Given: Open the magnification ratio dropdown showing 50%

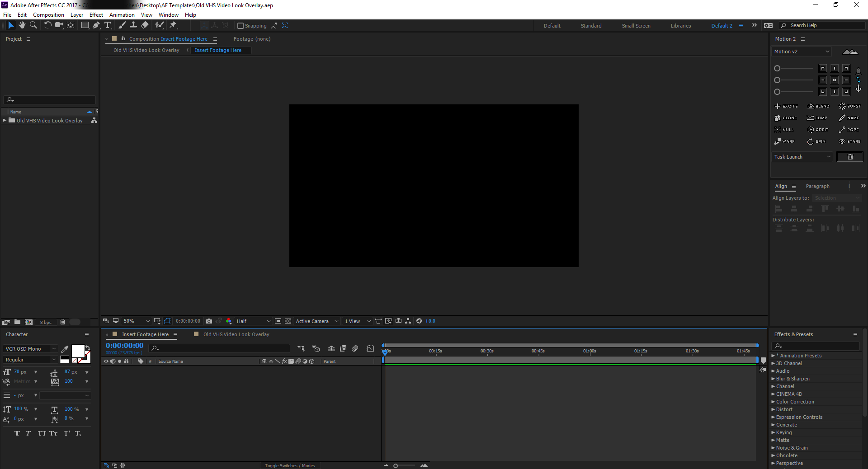Looking at the screenshot, I should point(136,321).
